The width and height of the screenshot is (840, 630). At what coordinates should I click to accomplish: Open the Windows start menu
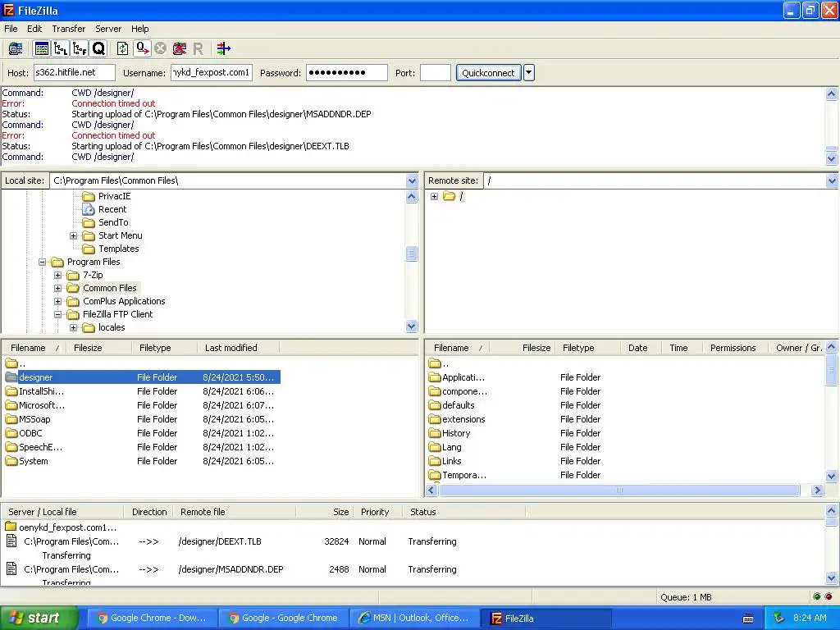point(39,619)
